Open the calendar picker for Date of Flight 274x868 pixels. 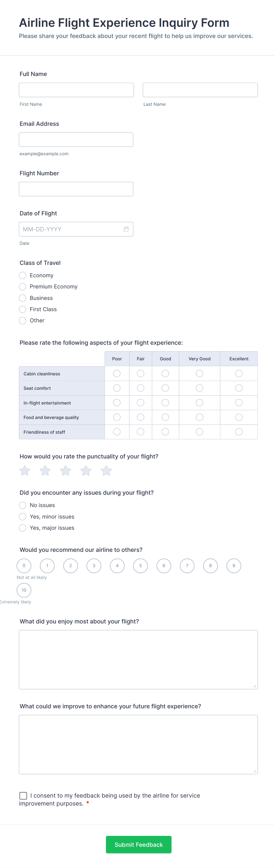point(126,229)
